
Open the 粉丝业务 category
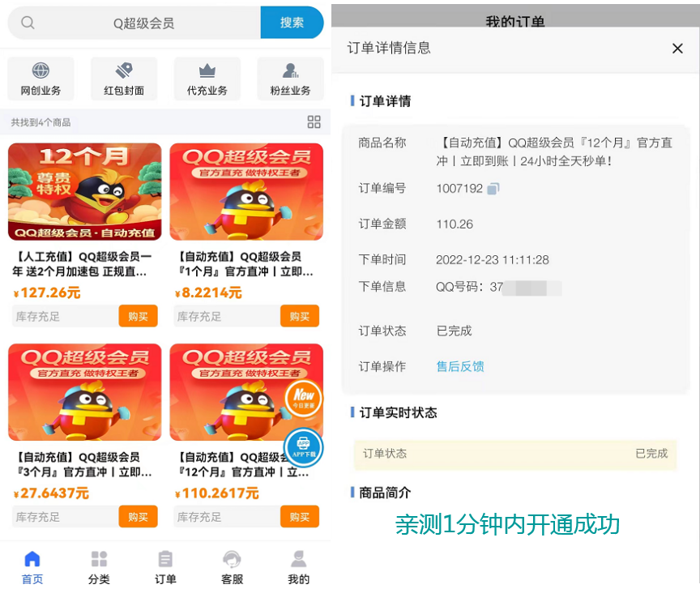(290, 79)
